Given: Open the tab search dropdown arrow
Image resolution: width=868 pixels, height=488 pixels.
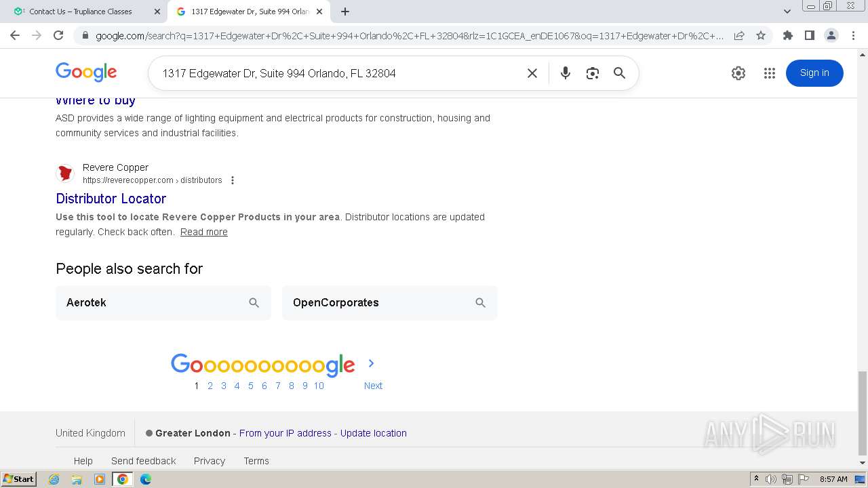Looking at the screenshot, I should (787, 12).
